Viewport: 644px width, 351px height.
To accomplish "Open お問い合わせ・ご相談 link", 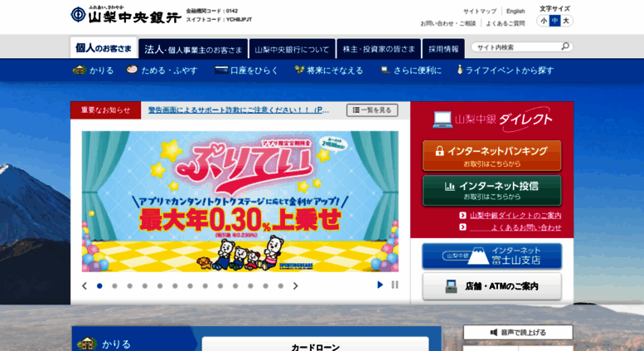I will pyautogui.click(x=448, y=23).
